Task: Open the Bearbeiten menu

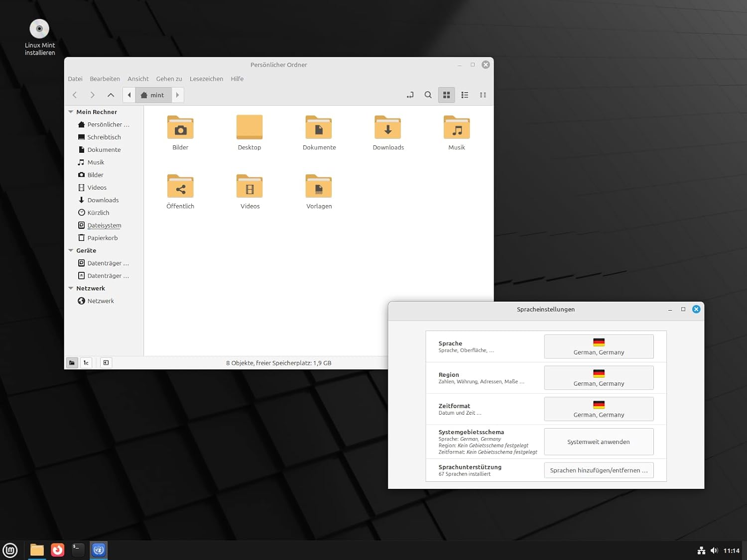Action: (x=105, y=79)
